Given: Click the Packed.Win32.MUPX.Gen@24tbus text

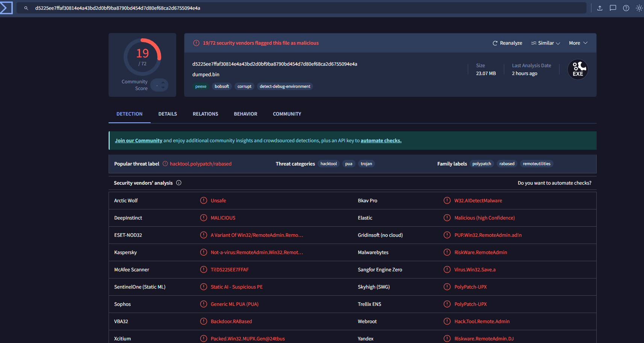Looking at the screenshot, I should click(248, 339).
